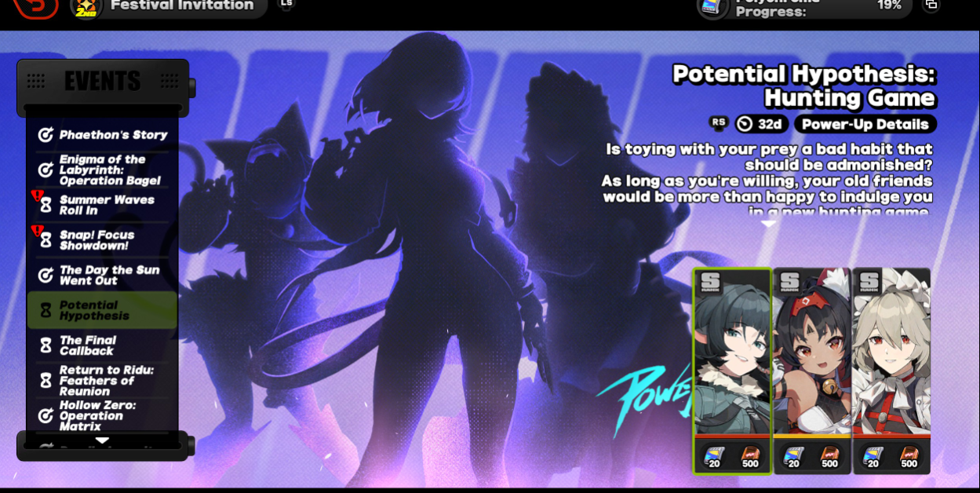Click the Festival Invitation label
Image resolution: width=980 pixels, height=493 pixels.
tap(182, 6)
